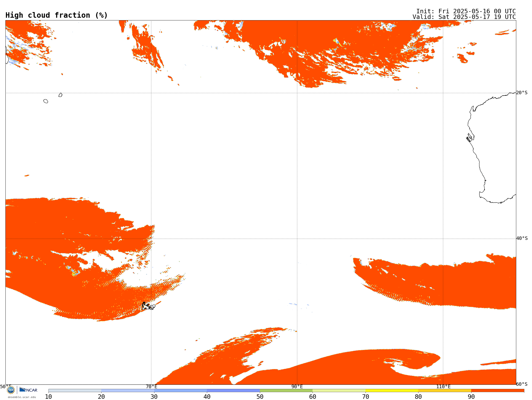The image size is (532, 400).
Task: Click the 40–50 periwinkle colorbar segment
Action: pyautogui.click(x=233, y=391)
